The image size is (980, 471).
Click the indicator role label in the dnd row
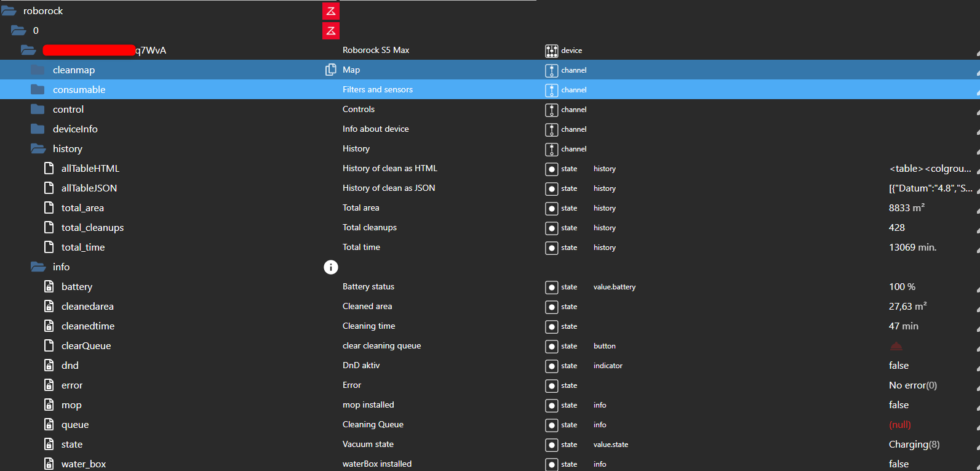tap(608, 366)
